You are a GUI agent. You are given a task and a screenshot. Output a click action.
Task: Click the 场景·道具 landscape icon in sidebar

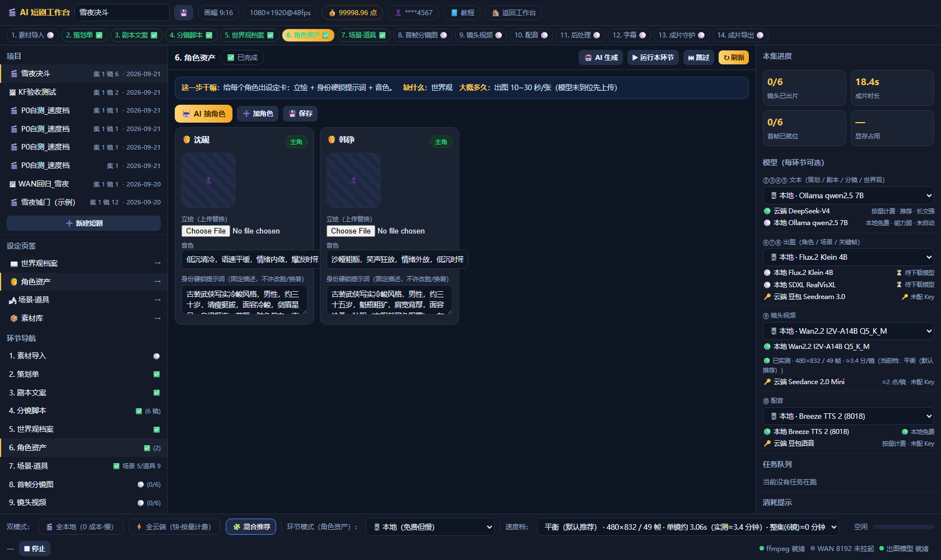tap(12, 300)
